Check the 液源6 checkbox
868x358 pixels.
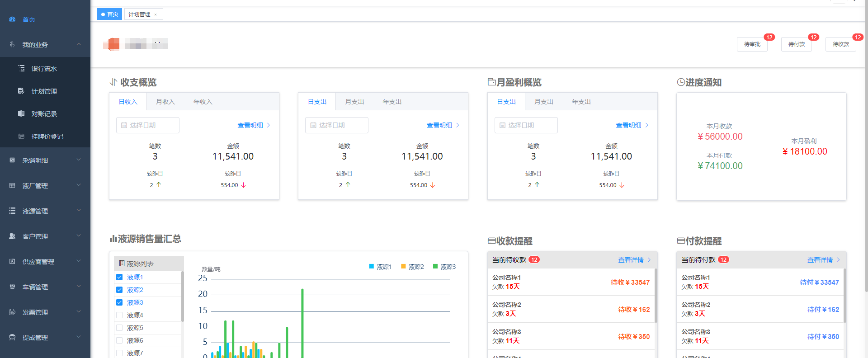pos(119,340)
